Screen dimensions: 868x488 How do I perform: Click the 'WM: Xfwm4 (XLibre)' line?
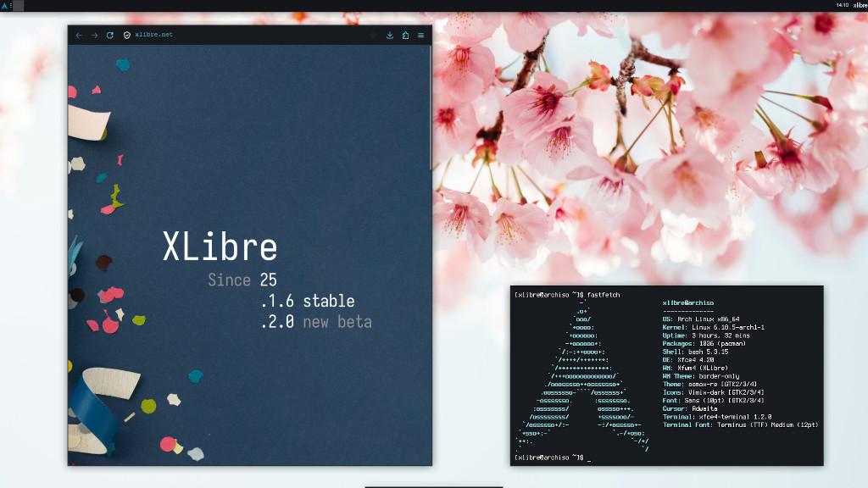pos(695,368)
